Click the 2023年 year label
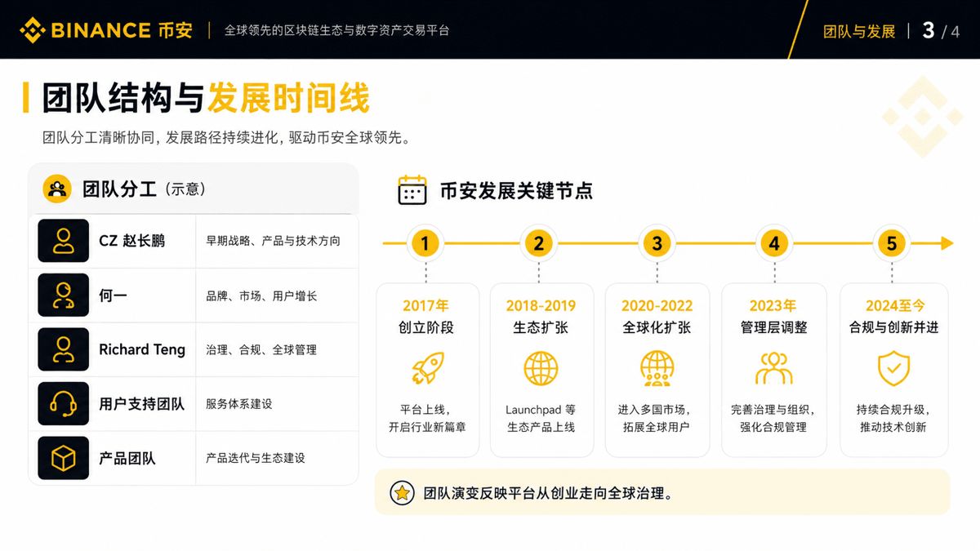The image size is (980, 551). coord(773,305)
